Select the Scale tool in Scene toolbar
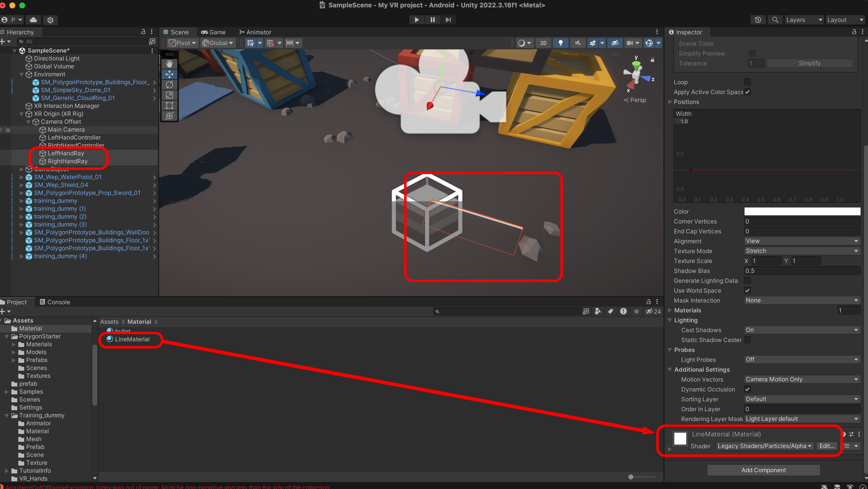Image resolution: width=868 pixels, height=489 pixels. (x=169, y=95)
